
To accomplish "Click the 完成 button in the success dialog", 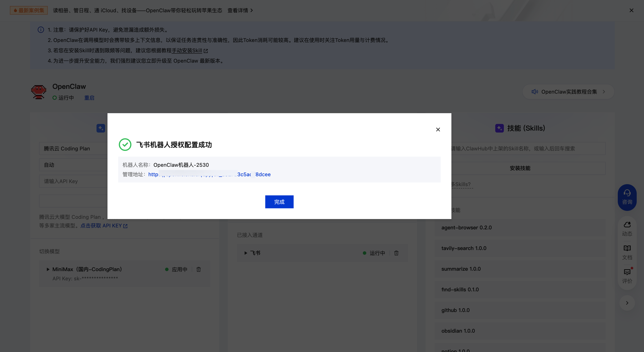I will pos(279,202).
